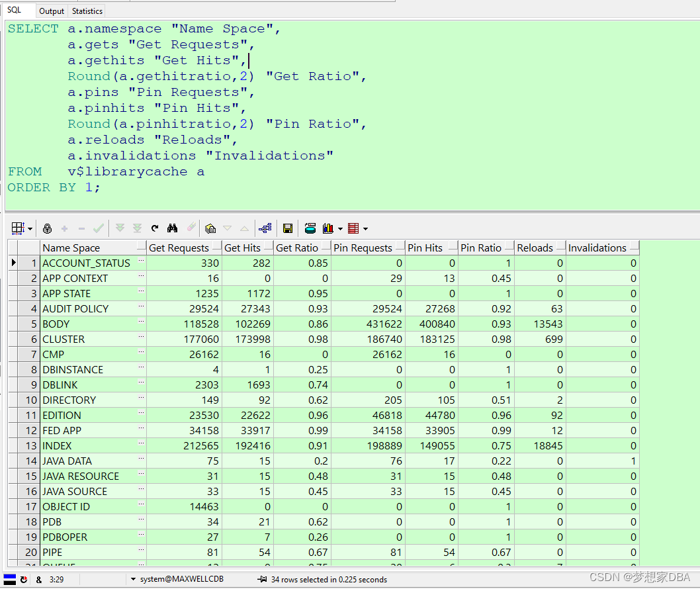Screen dimensions: 700x589
Task: Switch to the Output tab
Action: pos(52,11)
